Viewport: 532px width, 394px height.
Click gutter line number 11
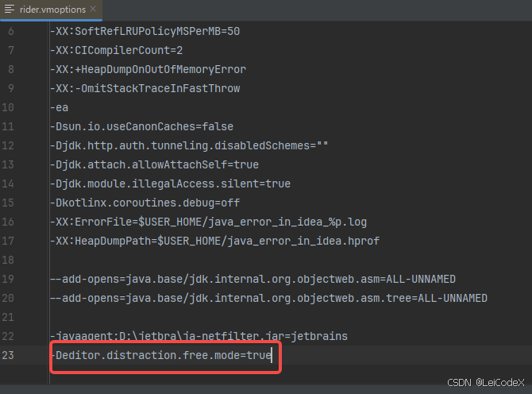(x=8, y=126)
